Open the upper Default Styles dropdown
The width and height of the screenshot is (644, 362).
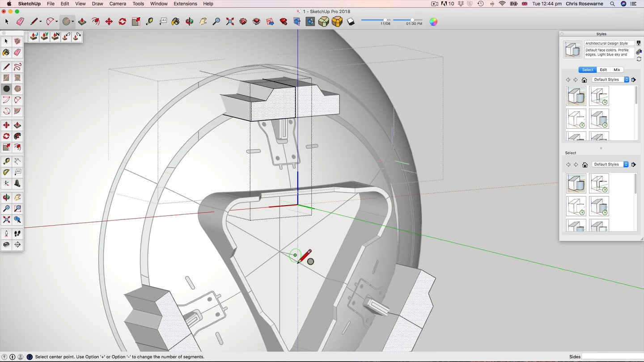pos(610,80)
